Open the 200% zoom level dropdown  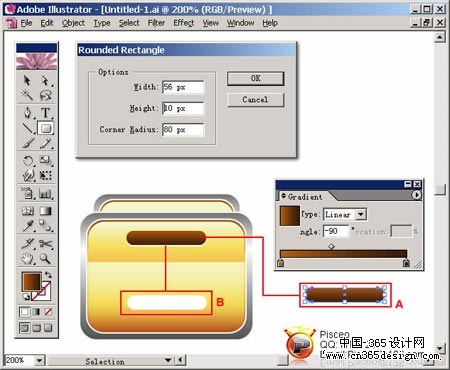click(39, 360)
